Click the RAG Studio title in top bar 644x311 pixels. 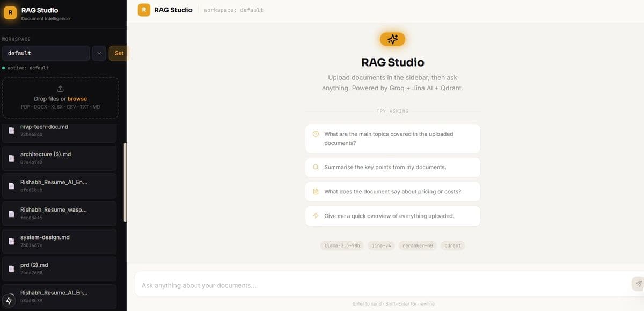pos(172,9)
